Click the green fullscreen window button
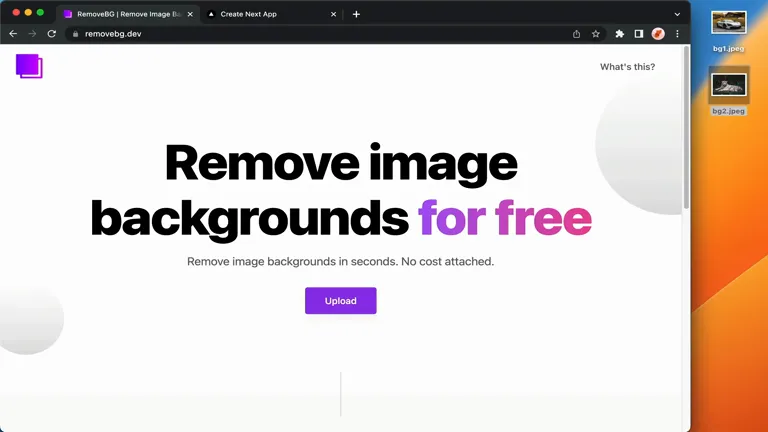Screen dimensions: 768x432 pos(40,13)
